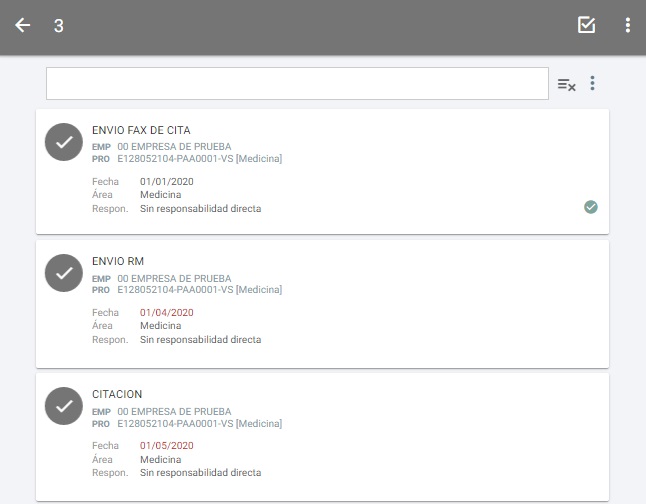646x504 pixels.
Task: Open the search bar three-dot options menu
Action: [x=593, y=84]
